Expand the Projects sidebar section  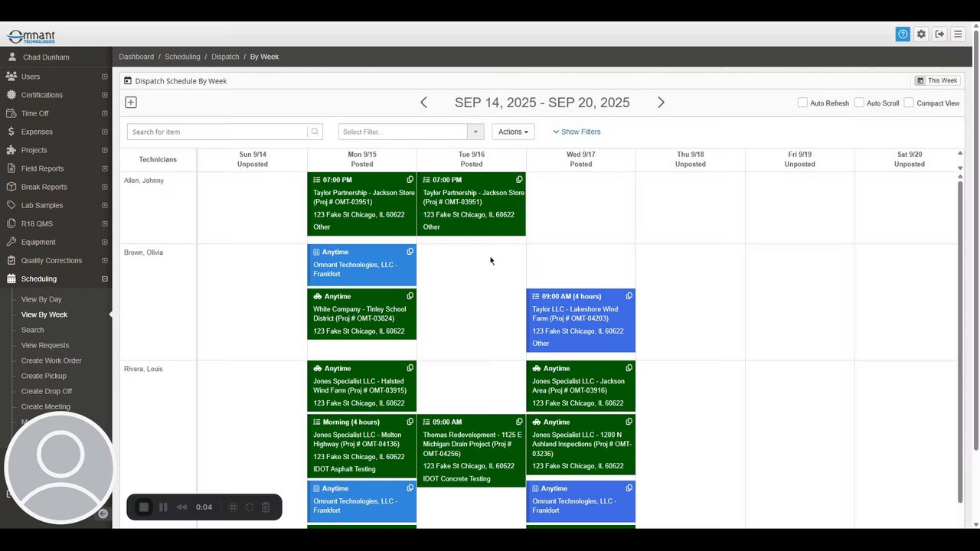tap(104, 150)
